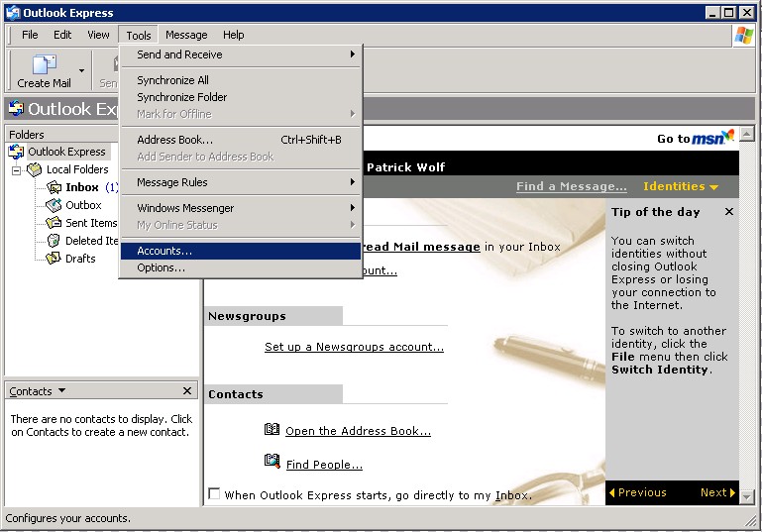The image size is (762, 532).
Task: Click the scrollbar down arrow
Action: click(x=746, y=496)
